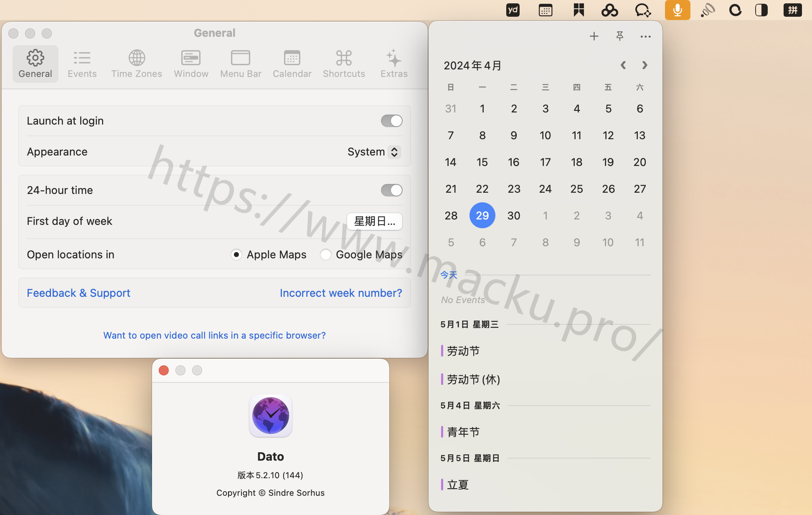Select the Google Maps radio button
The image size is (812, 515).
click(x=325, y=255)
